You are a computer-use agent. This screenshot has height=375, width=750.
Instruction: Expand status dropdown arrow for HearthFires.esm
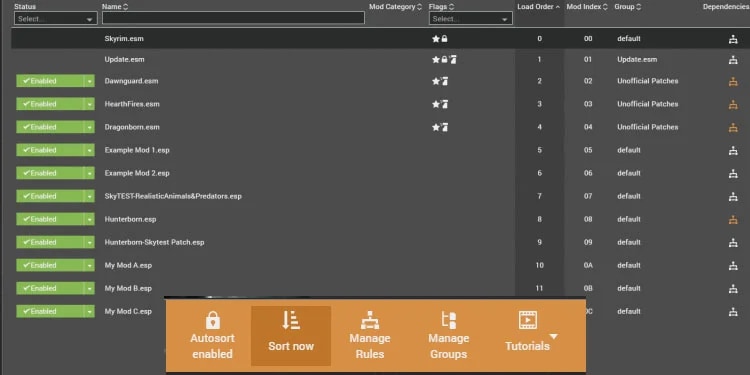(x=89, y=104)
